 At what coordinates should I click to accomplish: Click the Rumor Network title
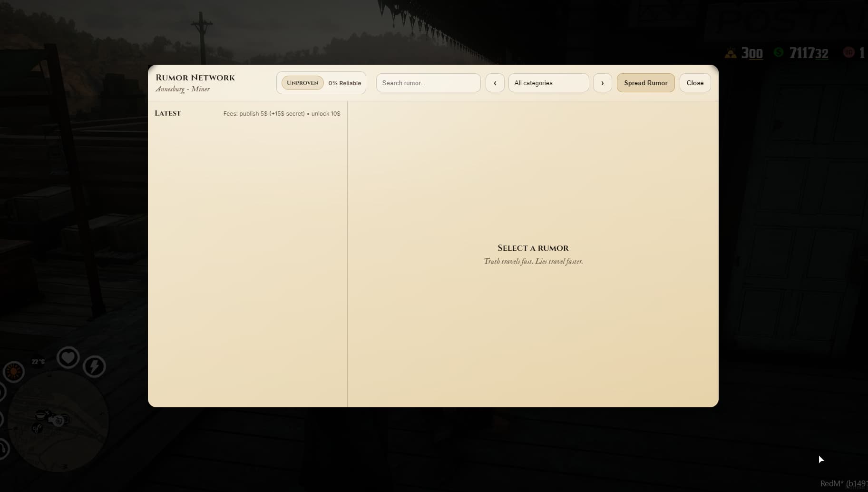click(x=195, y=78)
